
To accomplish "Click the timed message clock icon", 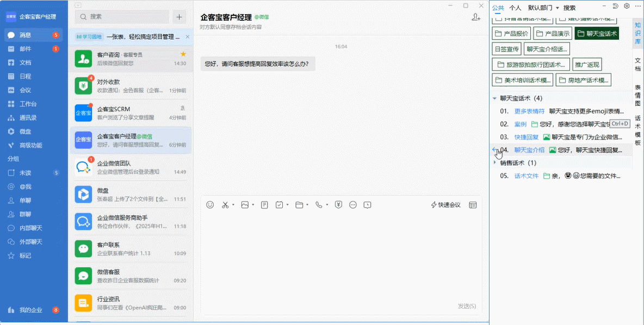I will tap(368, 205).
